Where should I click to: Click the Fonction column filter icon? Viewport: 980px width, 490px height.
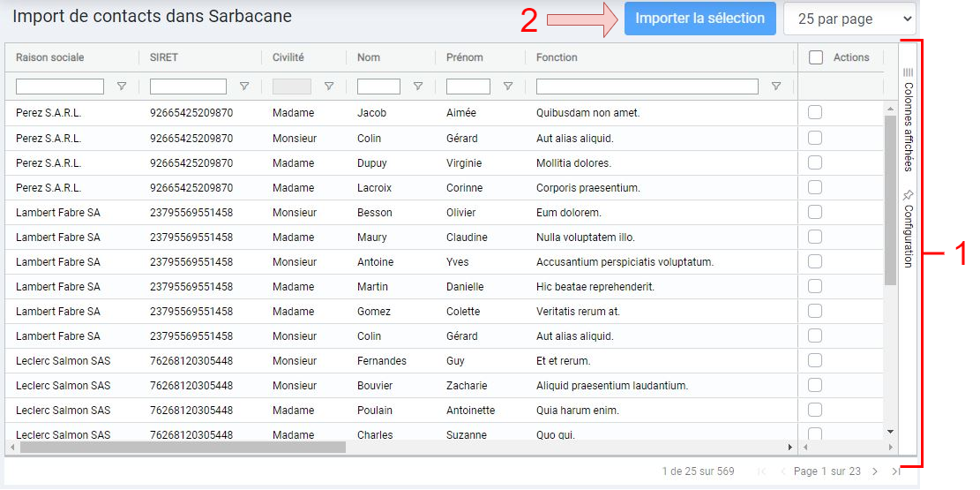776,87
